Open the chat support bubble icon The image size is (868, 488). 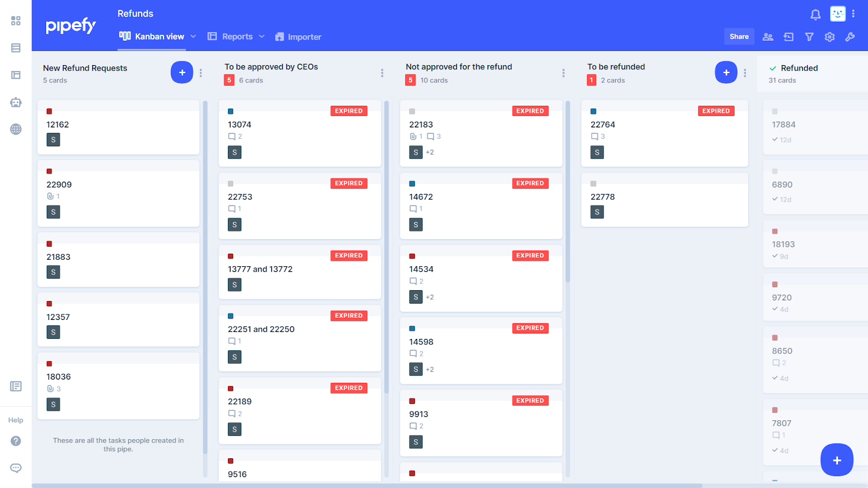pos(16,468)
